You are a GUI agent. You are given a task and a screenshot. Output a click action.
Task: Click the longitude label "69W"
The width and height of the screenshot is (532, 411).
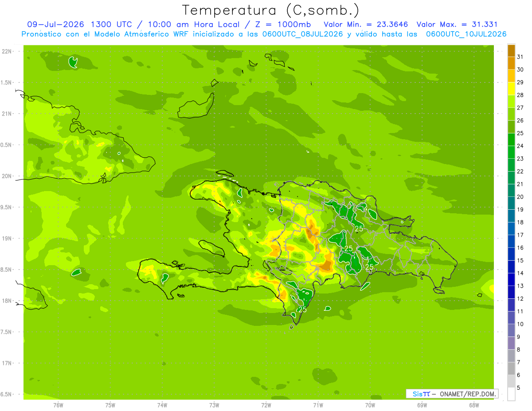[x=422, y=405]
